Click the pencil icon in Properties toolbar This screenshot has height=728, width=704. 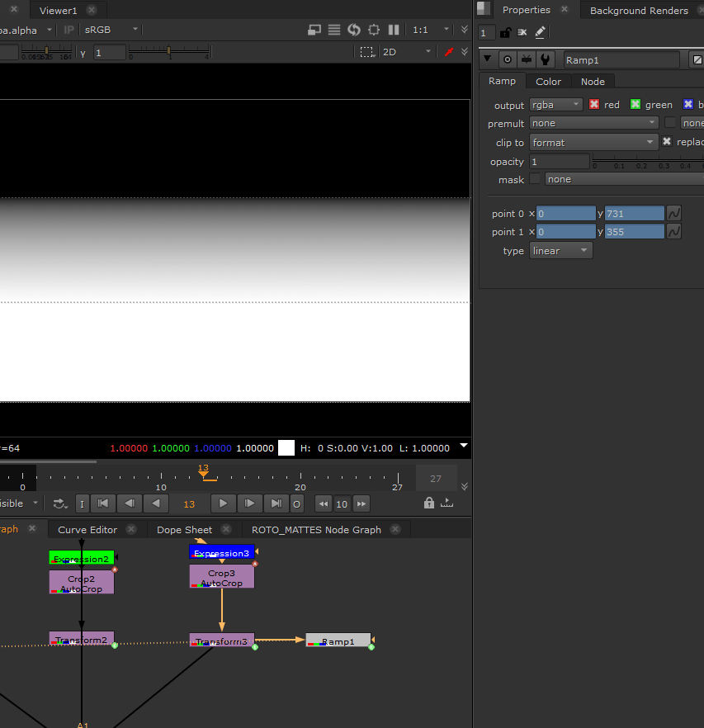(x=541, y=33)
